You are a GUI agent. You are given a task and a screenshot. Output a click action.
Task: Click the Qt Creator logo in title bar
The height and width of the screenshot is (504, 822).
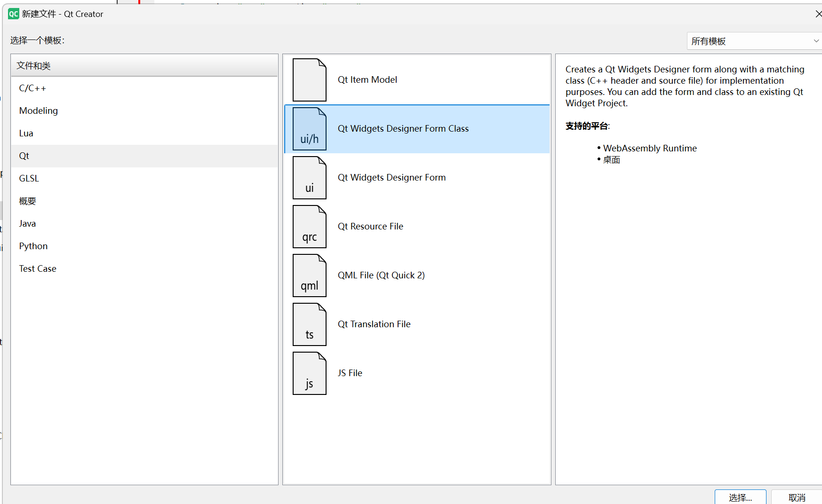coord(14,14)
